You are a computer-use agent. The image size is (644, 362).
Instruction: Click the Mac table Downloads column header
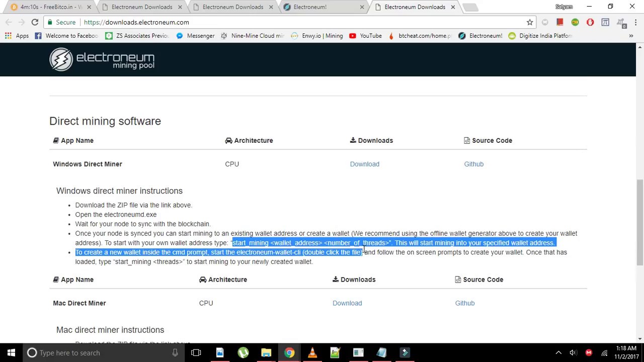point(354,280)
